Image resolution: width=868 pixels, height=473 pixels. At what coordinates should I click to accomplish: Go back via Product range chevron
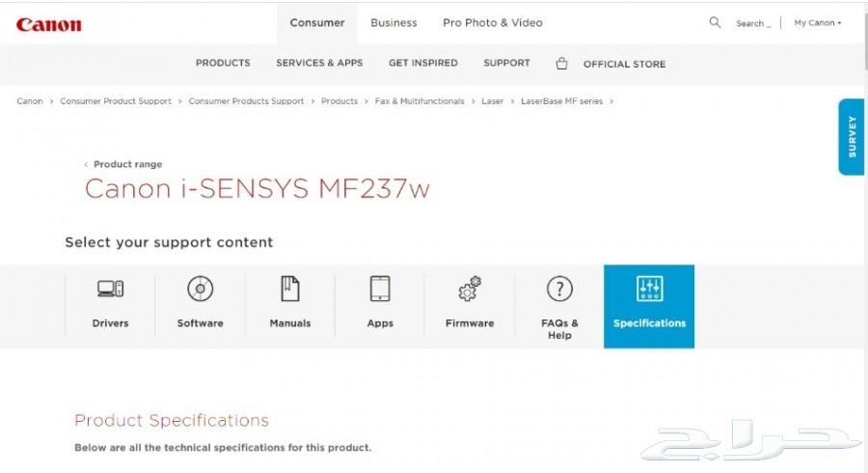[x=86, y=165]
